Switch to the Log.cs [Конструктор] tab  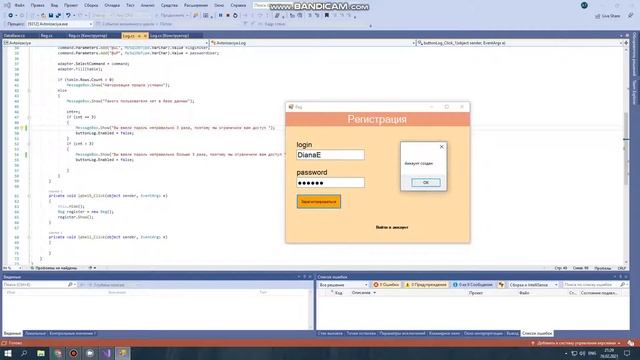click(x=169, y=36)
